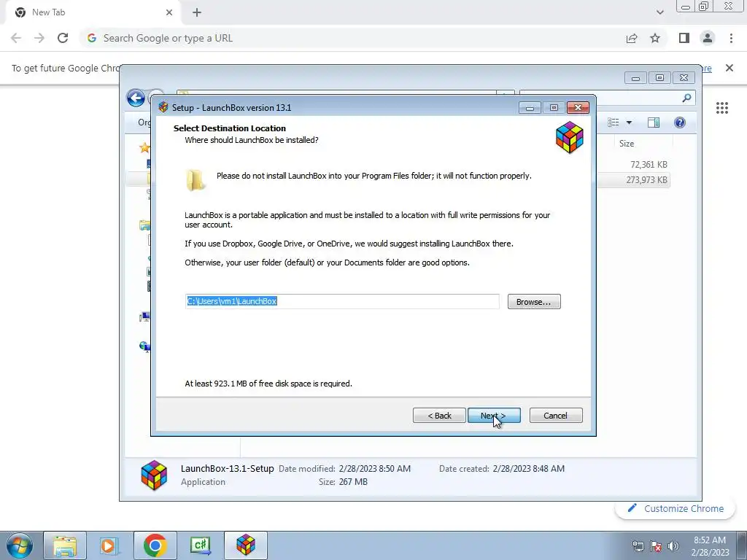Click the LaunchBox cube logo in setup
This screenshot has height=560, width=747.
[x=569, y=137]
